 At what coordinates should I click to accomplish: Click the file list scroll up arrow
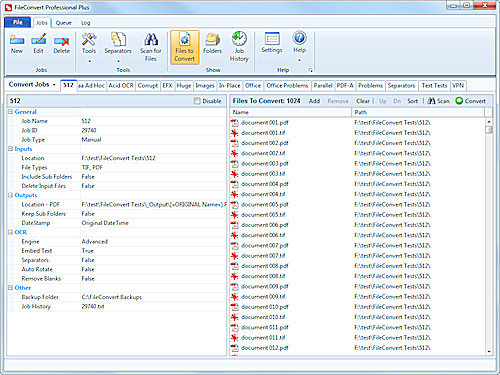[x=489, y=121]
